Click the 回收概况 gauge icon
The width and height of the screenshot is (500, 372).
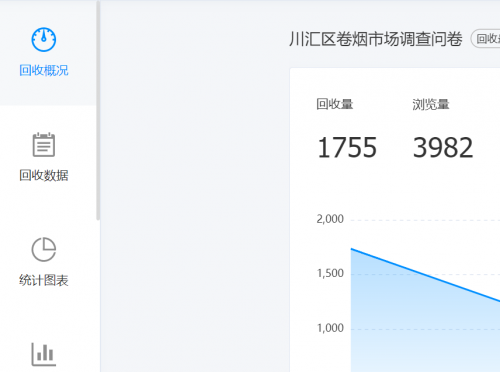44,40
